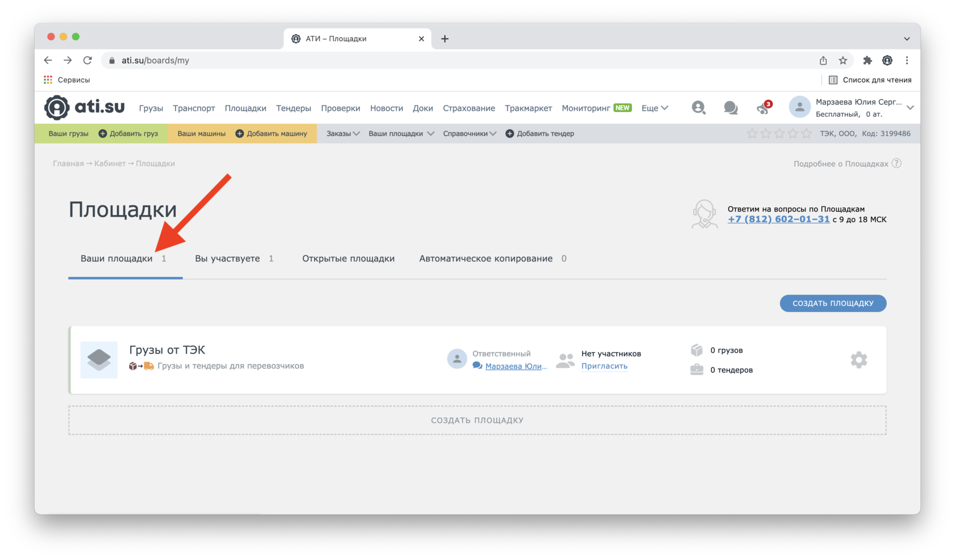The image size is (955, 560).
Task: Click the responsible person avatar icon
Action: pyautogui.click(x=457, y=359)
